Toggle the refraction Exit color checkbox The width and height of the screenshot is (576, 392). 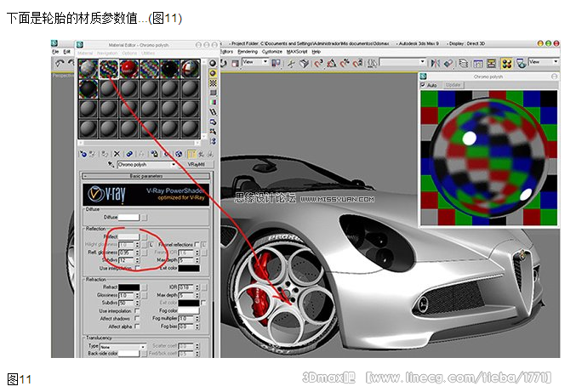click(x=203, y=303)
